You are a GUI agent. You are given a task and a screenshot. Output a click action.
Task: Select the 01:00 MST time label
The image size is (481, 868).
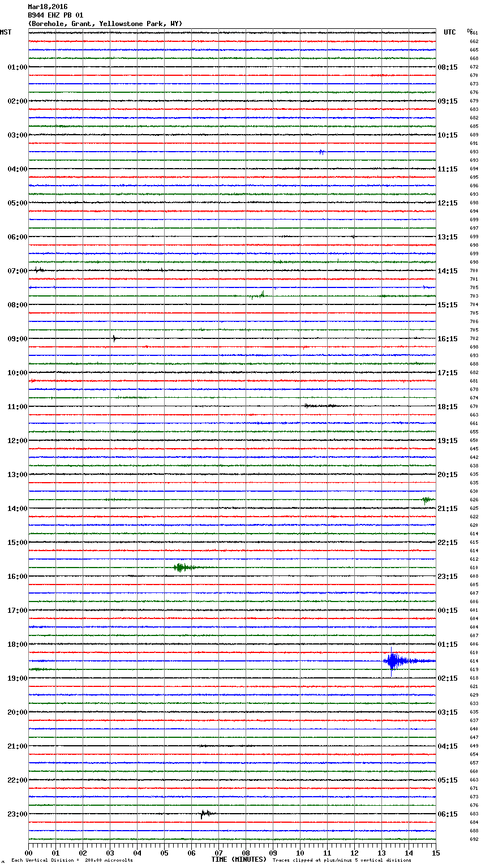(17, 67)
